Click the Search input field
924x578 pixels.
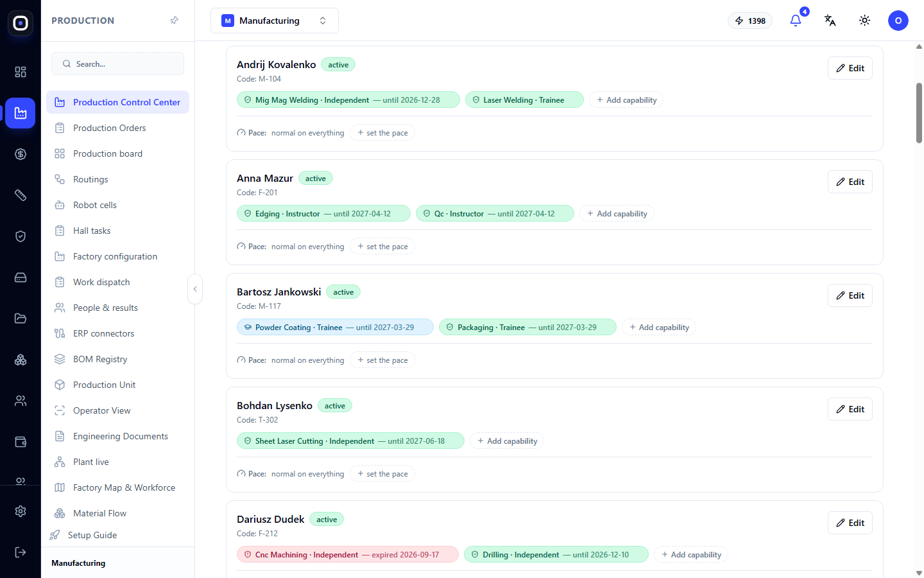point(117,64)
